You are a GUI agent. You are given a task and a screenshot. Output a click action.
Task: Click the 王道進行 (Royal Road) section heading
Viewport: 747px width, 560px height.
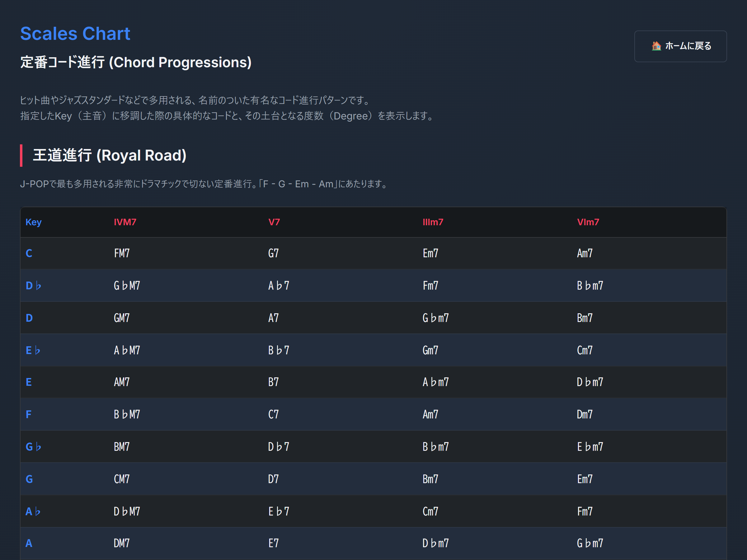click(110, 155)
